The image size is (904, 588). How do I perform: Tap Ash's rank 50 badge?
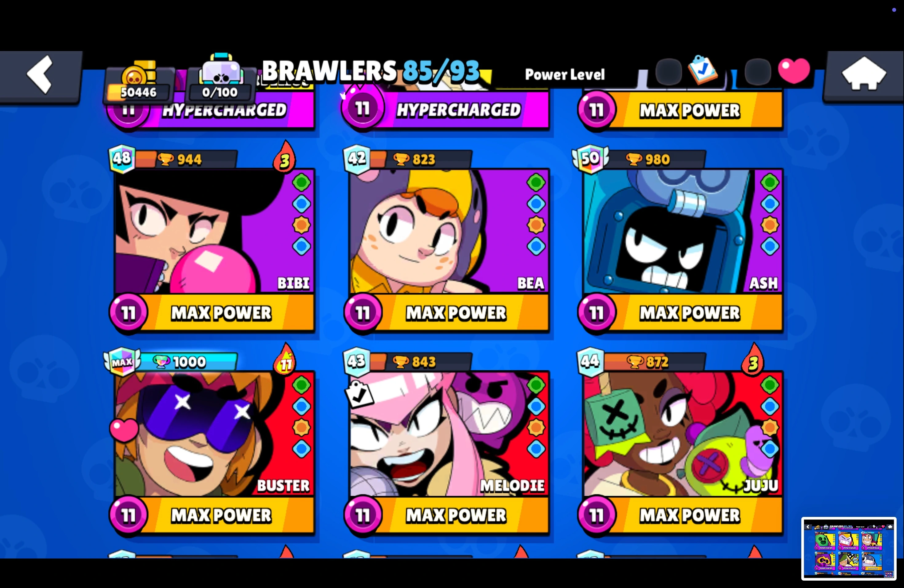(590, 158)
